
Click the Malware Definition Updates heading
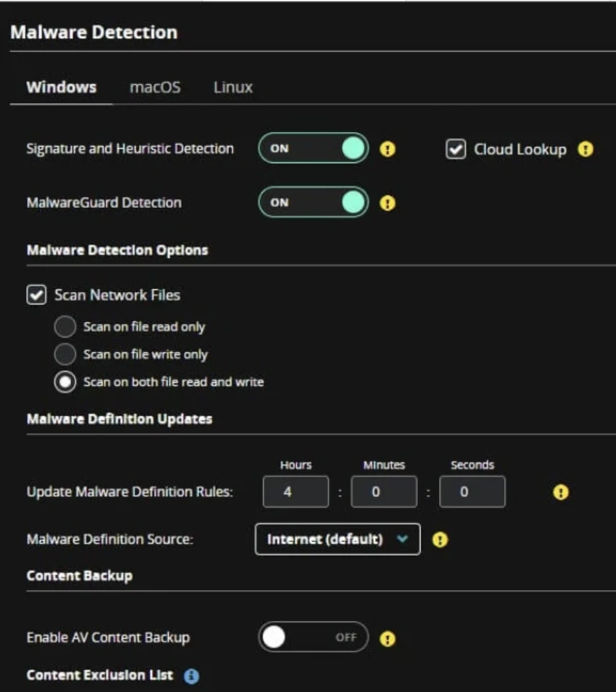coord(120,419)
